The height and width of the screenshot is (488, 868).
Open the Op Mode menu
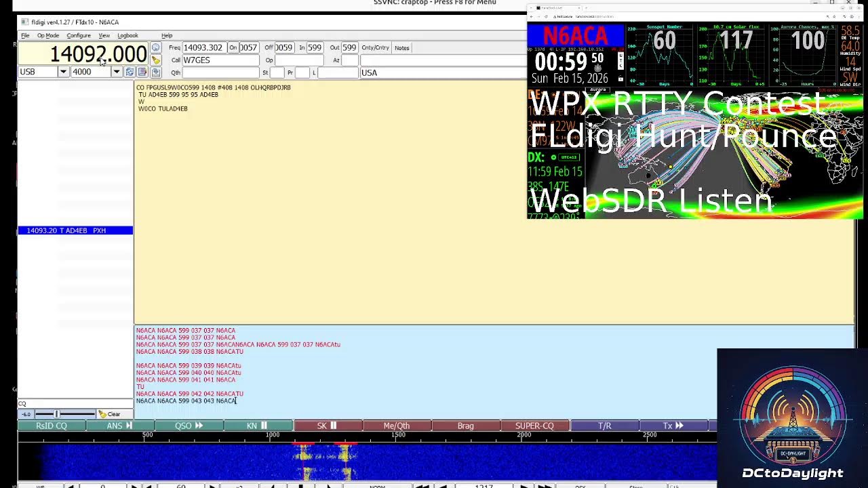[x=48, y=35]
